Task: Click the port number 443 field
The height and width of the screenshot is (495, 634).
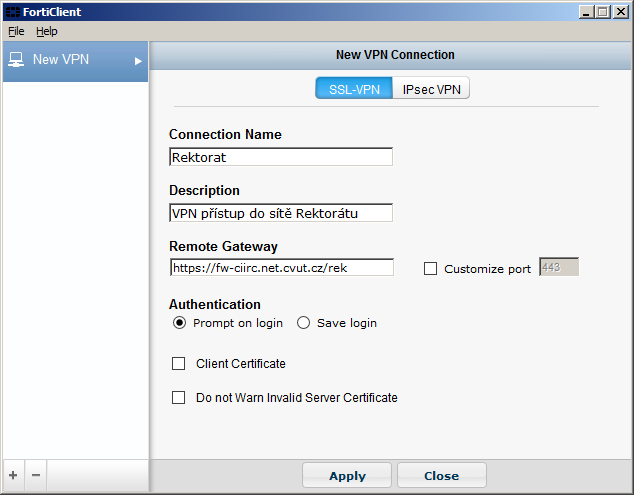Action: [559, 267]
